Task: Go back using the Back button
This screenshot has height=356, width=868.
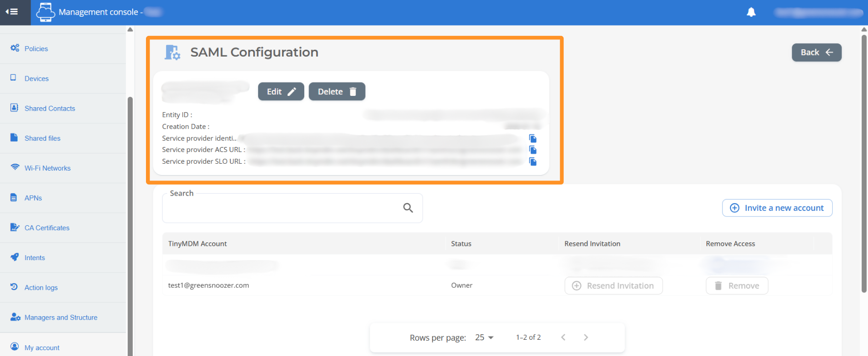Action: 816,53
